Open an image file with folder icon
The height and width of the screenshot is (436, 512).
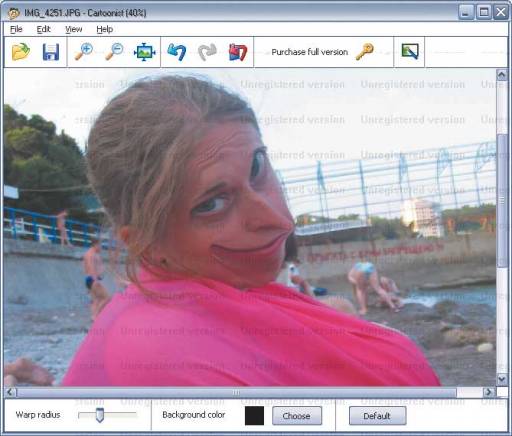pyautogui.click(x=21, y=52)
